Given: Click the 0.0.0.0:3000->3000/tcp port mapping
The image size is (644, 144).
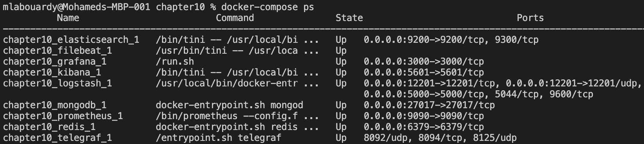Looking at the screenshot, I should tap(424, 61).
